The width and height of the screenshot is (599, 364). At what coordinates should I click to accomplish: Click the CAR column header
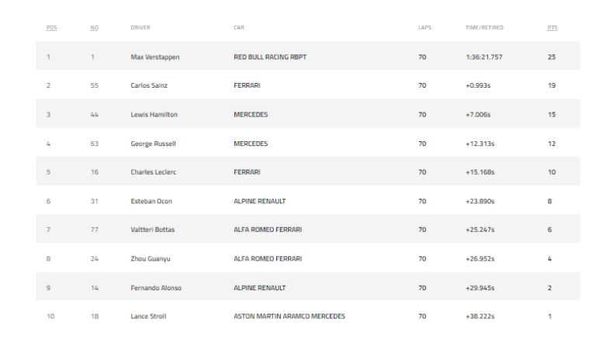239,28
